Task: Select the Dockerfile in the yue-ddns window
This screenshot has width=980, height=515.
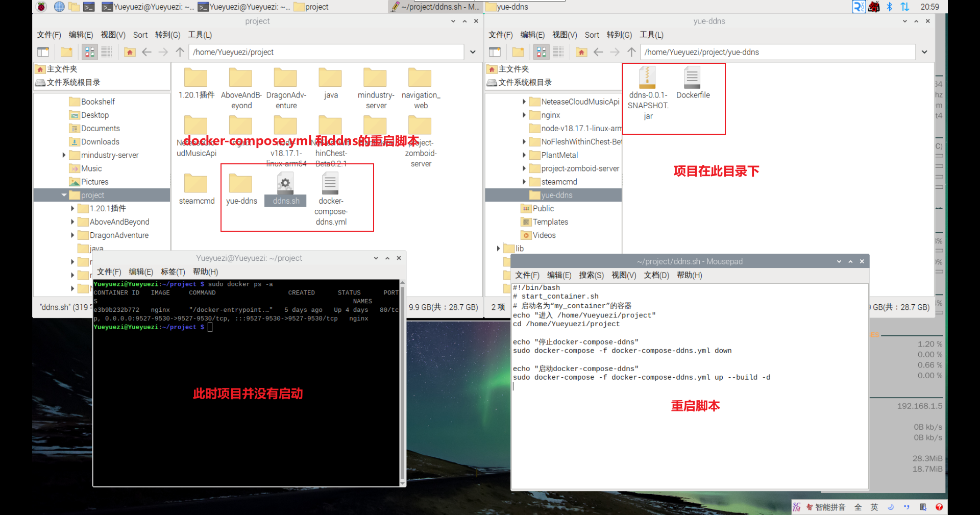Action: [693, 83]
